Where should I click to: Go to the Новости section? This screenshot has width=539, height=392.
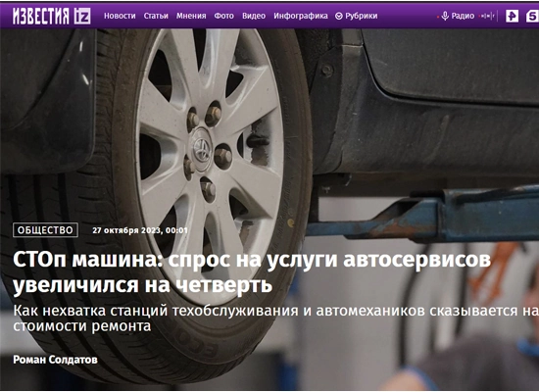pyautogui.click(x=120, y=16)
